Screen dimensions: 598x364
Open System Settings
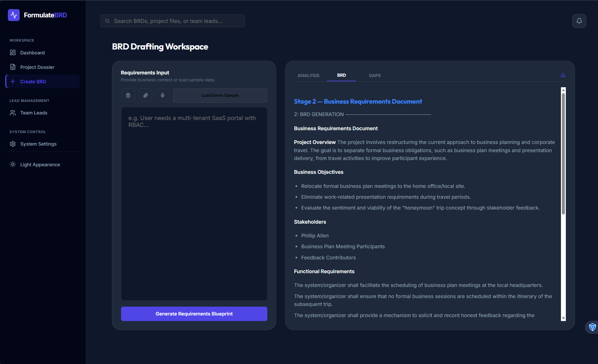38,144
